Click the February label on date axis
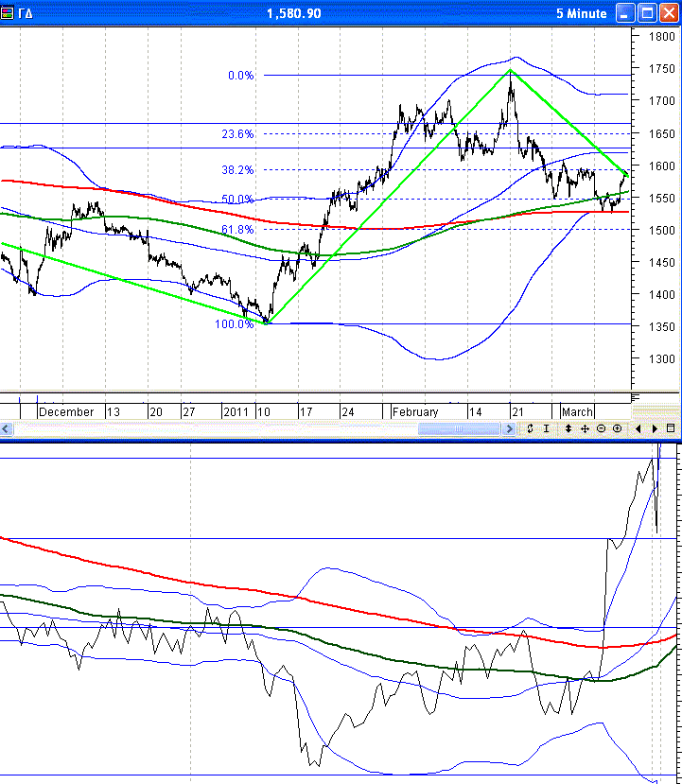Image resolution: width=682 pixels, height=784 pixels. coord(415,412)
